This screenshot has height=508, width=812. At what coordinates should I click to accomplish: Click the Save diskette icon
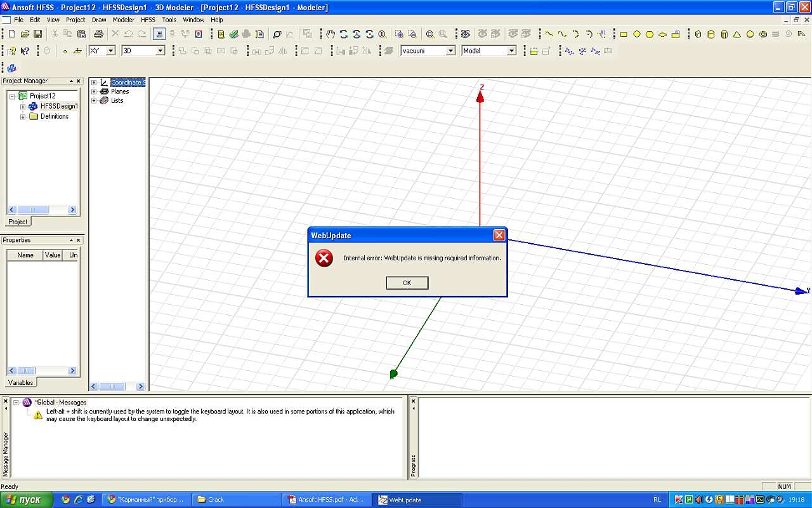[37, 34]
